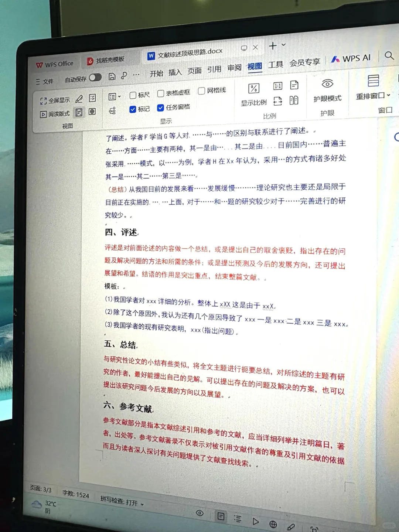Click the globe icon in the status bar
399x532 pixels.
pyautogui.click(x=273, y=524)
